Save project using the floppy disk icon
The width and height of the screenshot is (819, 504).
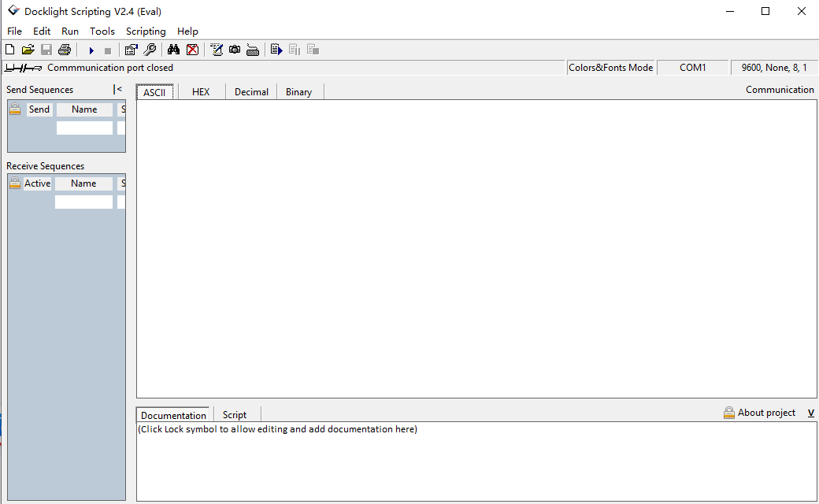coord(46,50)
